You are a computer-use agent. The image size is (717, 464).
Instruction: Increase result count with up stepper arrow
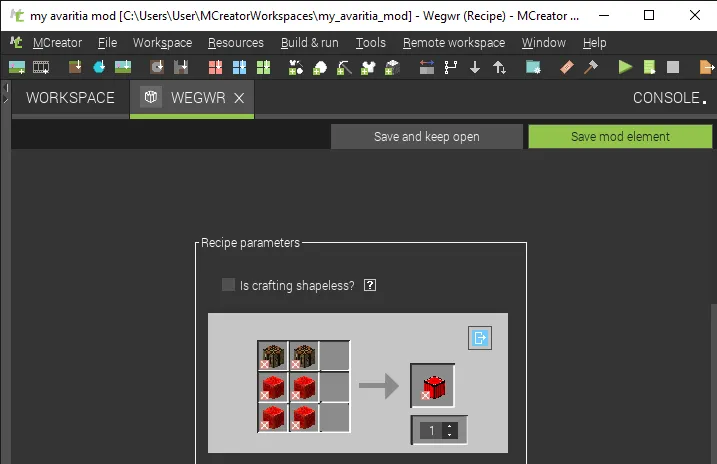tap(449, 426)
